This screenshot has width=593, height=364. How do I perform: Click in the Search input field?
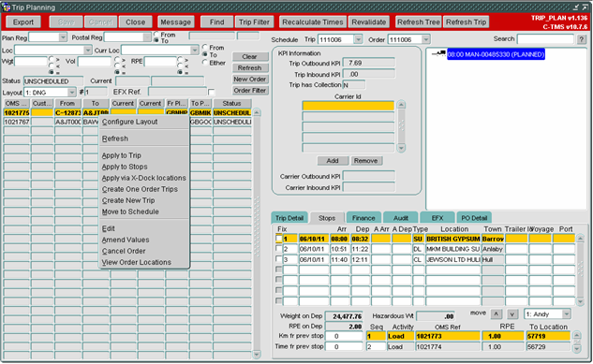[545, 39]
